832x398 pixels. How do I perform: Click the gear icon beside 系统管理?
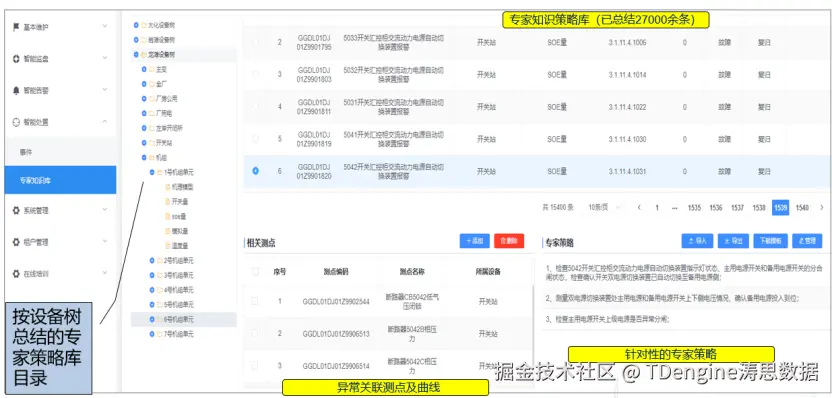[16, 211]
